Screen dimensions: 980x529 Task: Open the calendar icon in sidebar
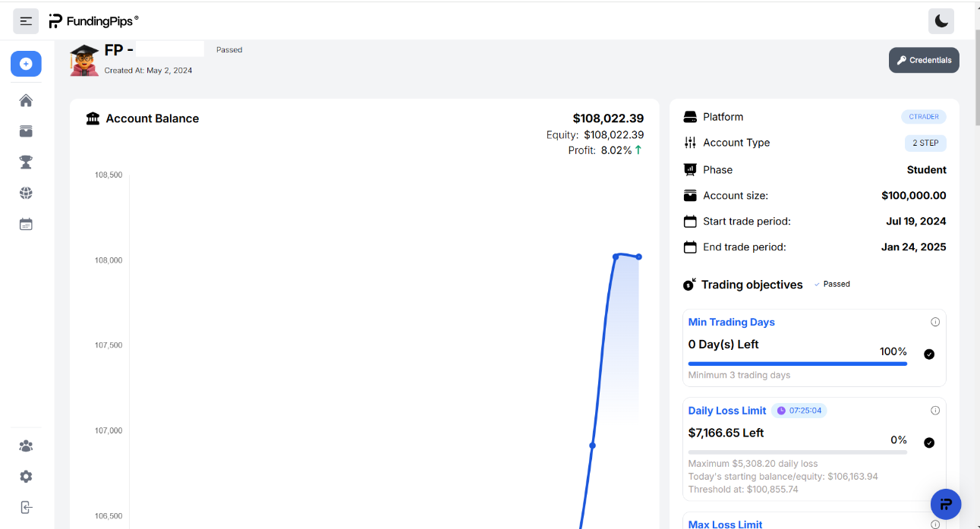point(26,225)
